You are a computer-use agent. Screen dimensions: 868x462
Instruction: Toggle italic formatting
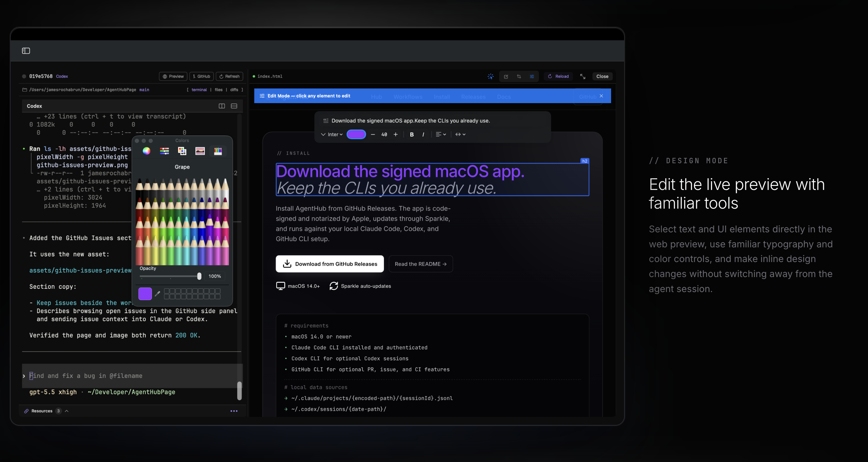[x=423, y=134]
